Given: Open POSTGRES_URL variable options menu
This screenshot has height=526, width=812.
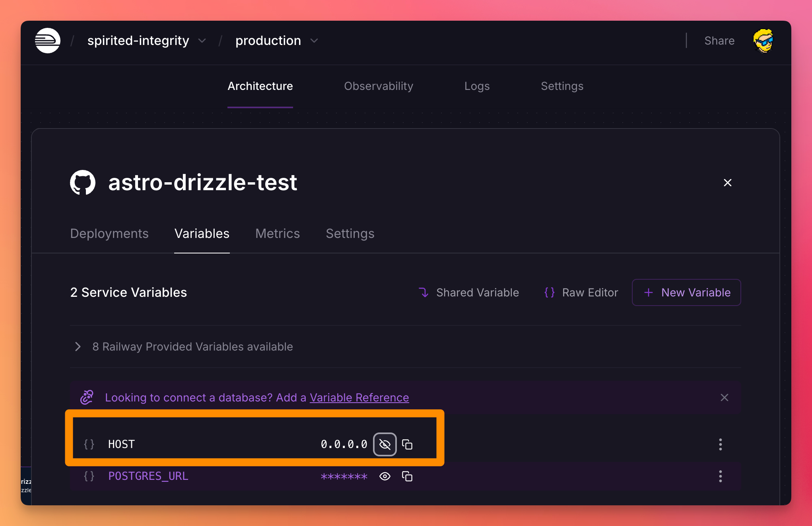Looking at the screenshot, I should (720, 476).
